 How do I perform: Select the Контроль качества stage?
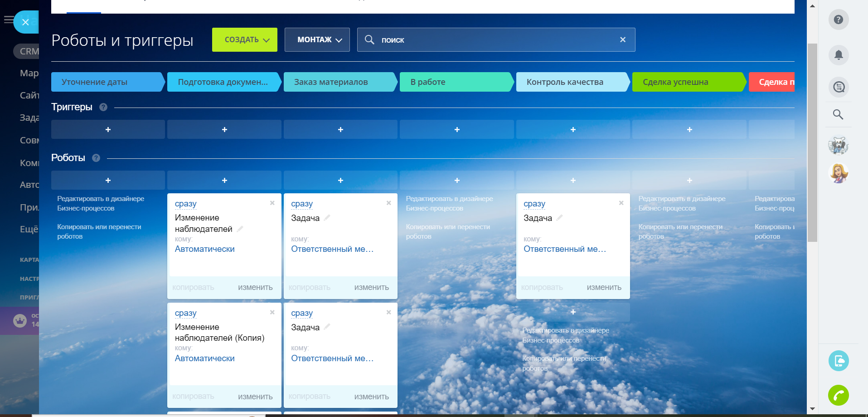(573, 82)
